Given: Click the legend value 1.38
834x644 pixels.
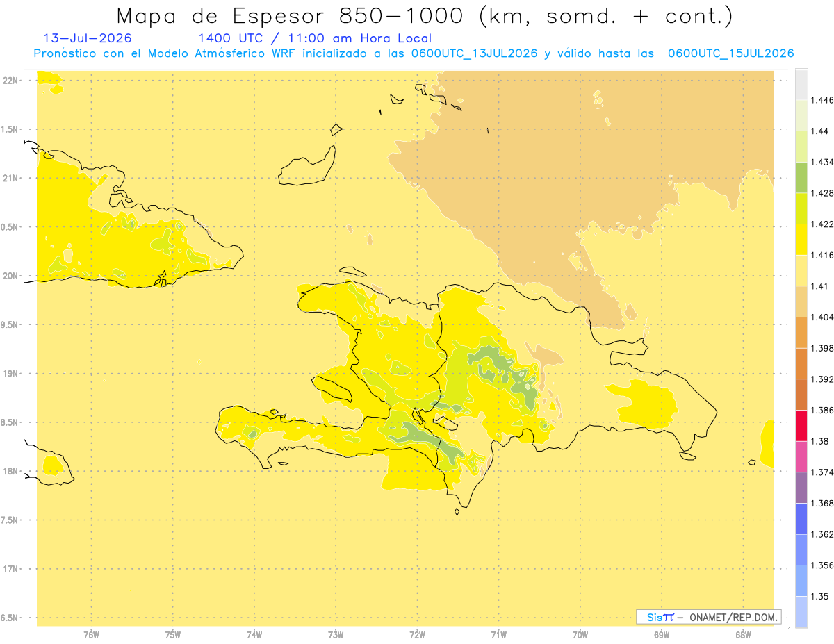Looking at the screenshot, I should point(821,441).
